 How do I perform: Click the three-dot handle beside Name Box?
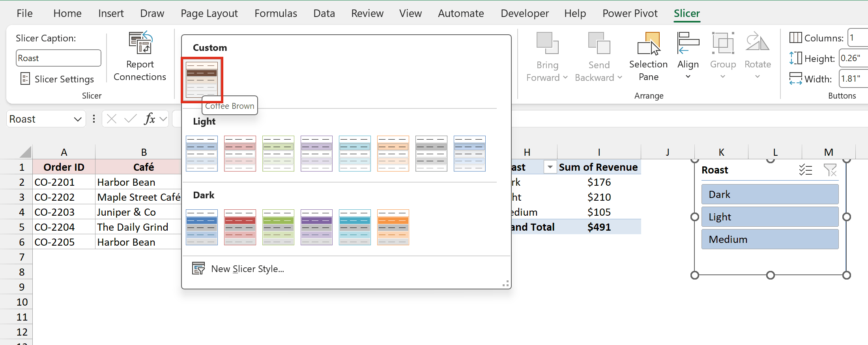coord(94,119)
